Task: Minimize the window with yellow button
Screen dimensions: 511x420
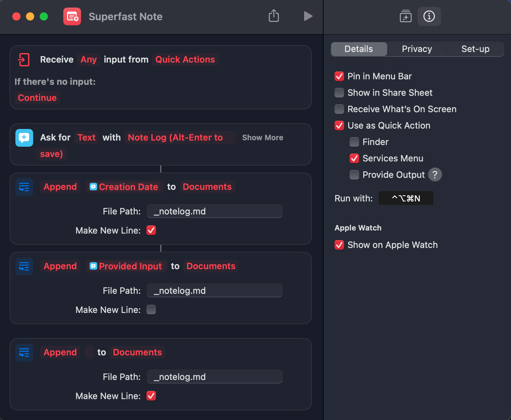Action: 30,16
